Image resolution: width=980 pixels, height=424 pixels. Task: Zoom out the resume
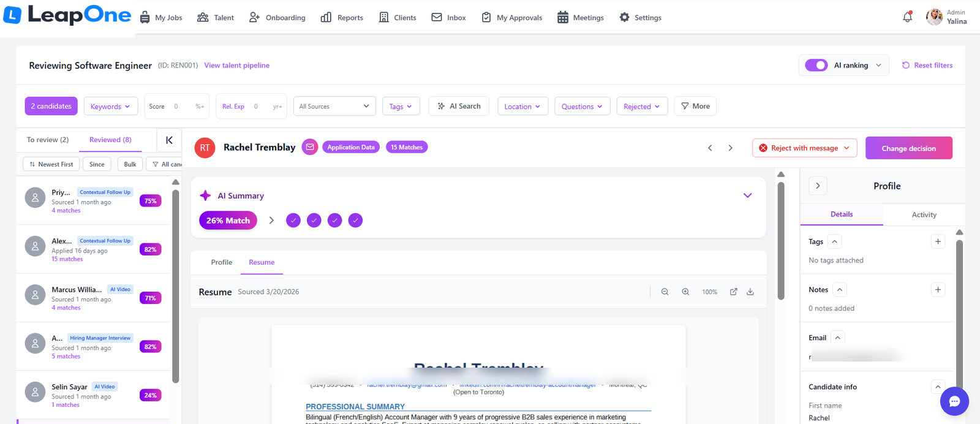[665, 292]
